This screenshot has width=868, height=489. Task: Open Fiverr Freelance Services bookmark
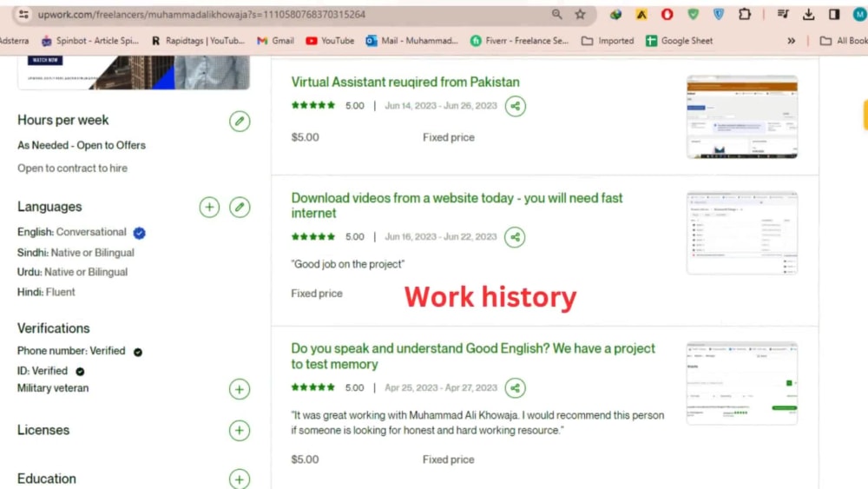coord(519,41)
